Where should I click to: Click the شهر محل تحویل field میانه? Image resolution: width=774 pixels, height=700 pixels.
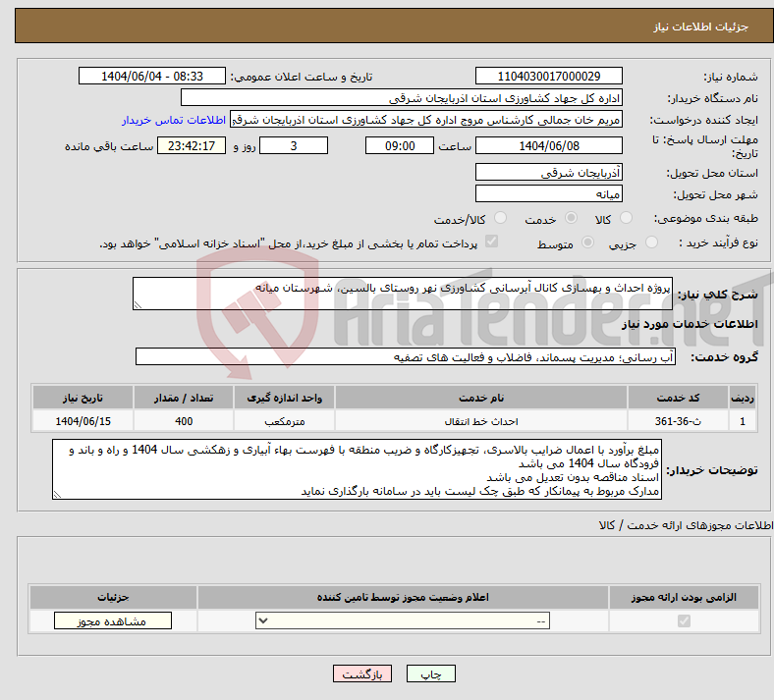548,193
